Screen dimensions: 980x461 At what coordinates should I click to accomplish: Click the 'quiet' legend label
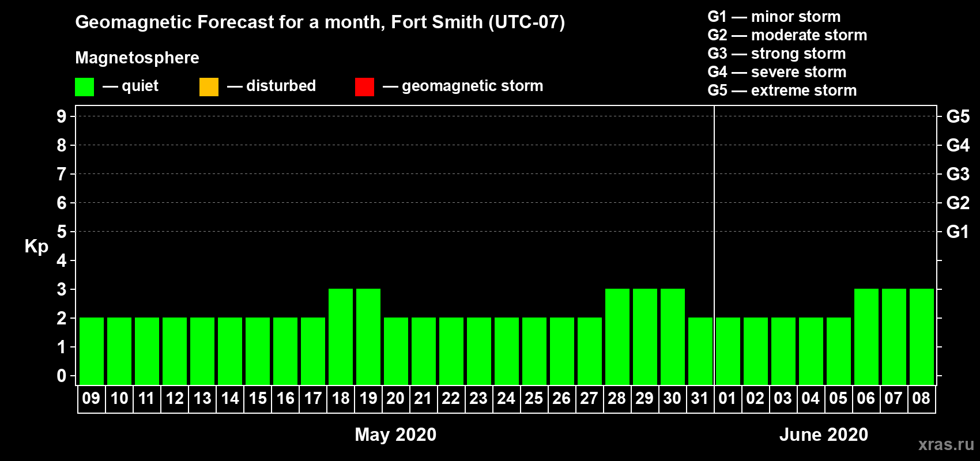[140, 86]
